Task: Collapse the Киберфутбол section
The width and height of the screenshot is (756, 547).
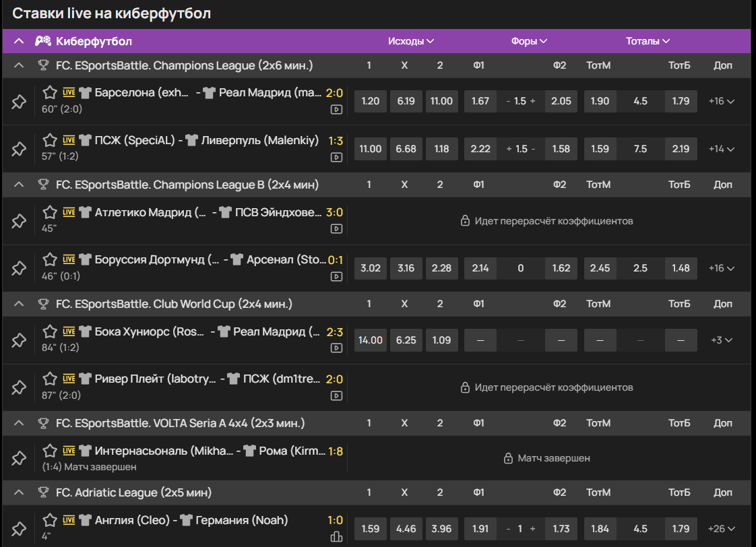Action: tap(19, 41)
